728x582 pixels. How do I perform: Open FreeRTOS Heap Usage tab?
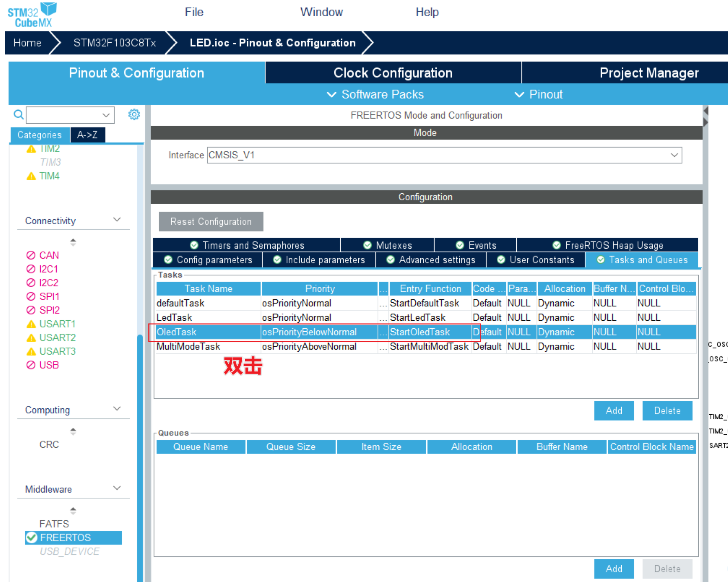pyautogui.click(x=607, y=245)
